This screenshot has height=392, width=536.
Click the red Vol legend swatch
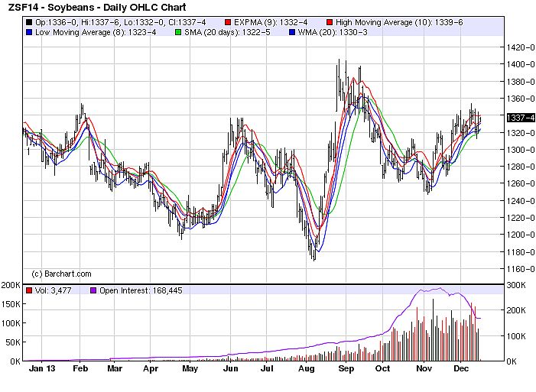[28, 290]
